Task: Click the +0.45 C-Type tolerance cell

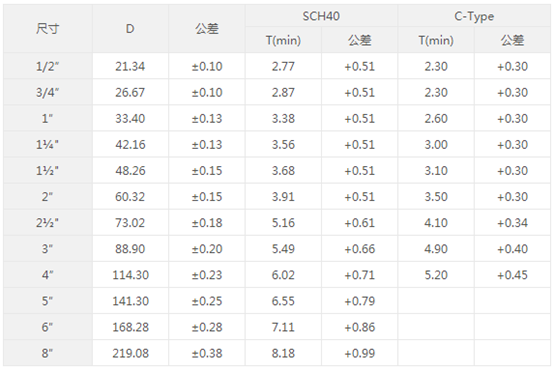Action: pyautogui.click(x=512, y=275)
